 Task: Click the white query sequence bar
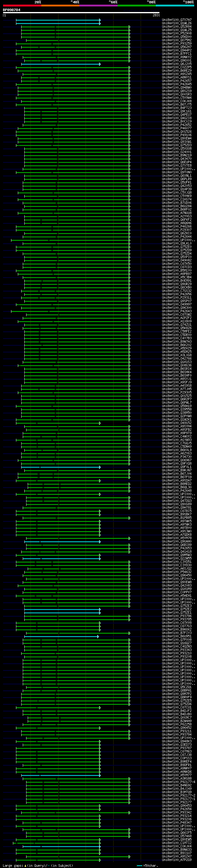pos(81,12)
